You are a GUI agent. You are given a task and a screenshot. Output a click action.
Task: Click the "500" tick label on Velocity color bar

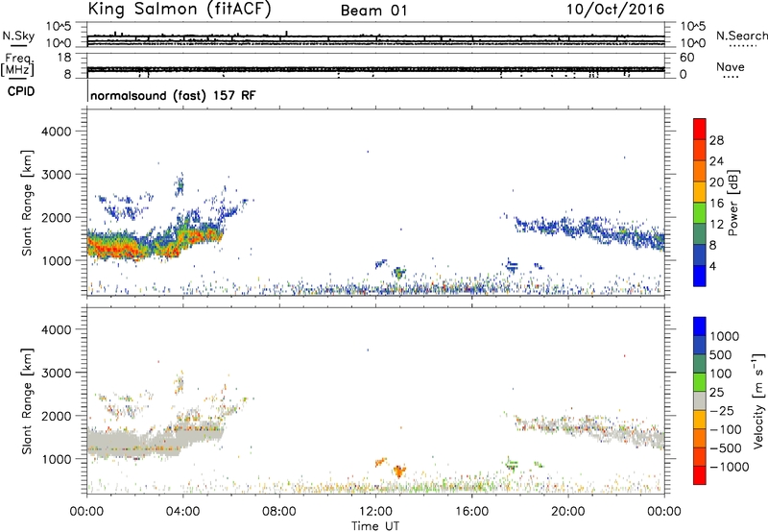[722, 354]
